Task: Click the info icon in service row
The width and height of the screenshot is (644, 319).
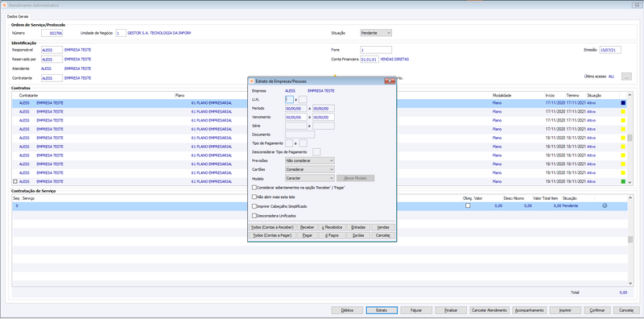Action: coord(605,205)
